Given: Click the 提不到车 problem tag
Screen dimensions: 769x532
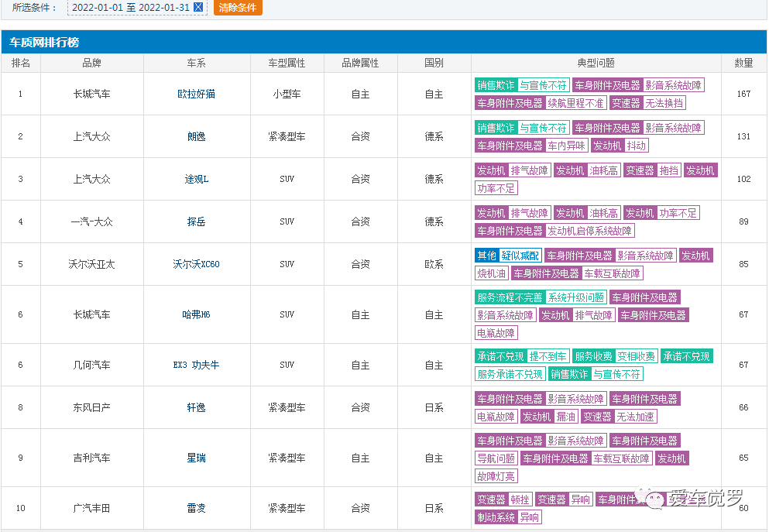Looking at the screenshot, I should (x=548, y=356).
